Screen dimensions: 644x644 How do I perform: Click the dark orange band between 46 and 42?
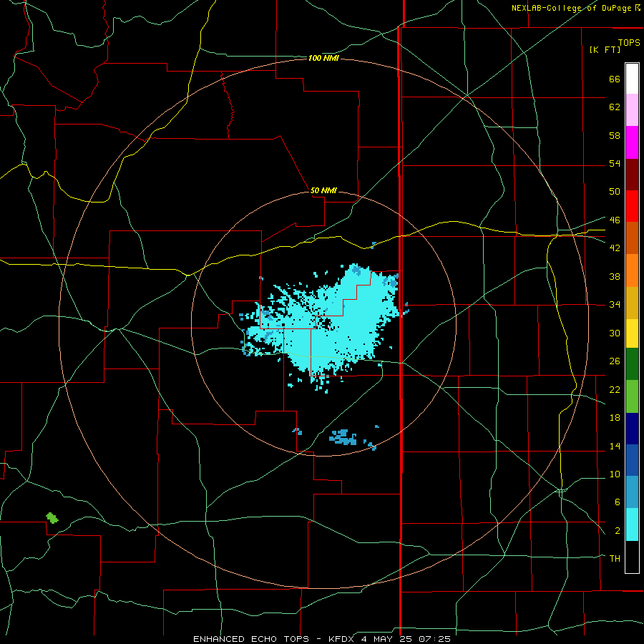632,238
